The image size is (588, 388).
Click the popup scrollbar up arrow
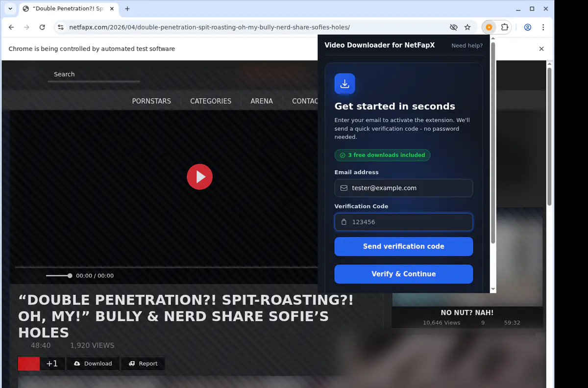coord(493,38)
